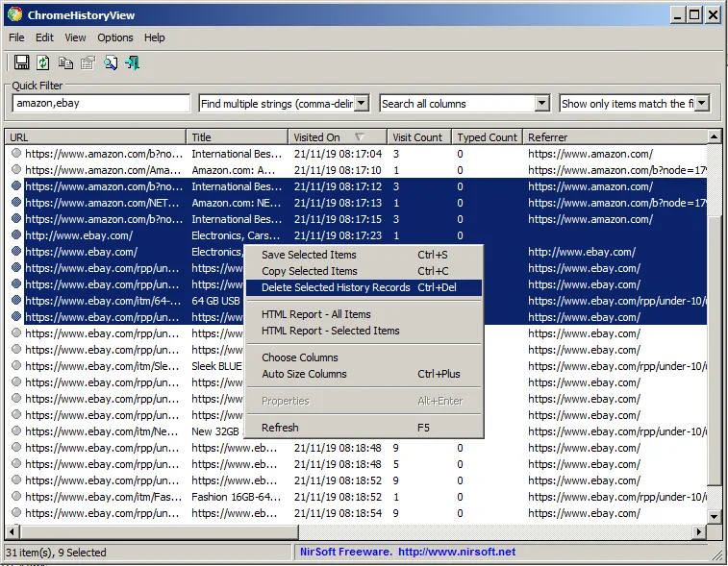Open the Edit menu
This screenshot has height=566, width=728.
click(x=44, y=37)
